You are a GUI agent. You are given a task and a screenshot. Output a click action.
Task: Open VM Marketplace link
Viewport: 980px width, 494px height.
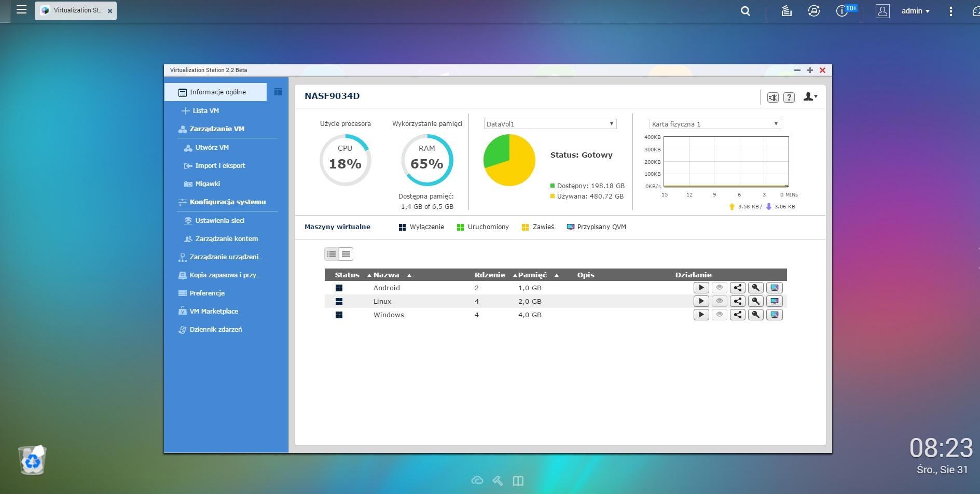click(214, 312)
